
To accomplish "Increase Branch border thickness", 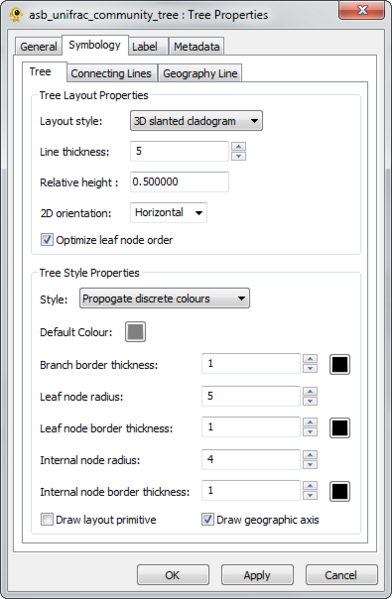I will click(x=310, y=359).
